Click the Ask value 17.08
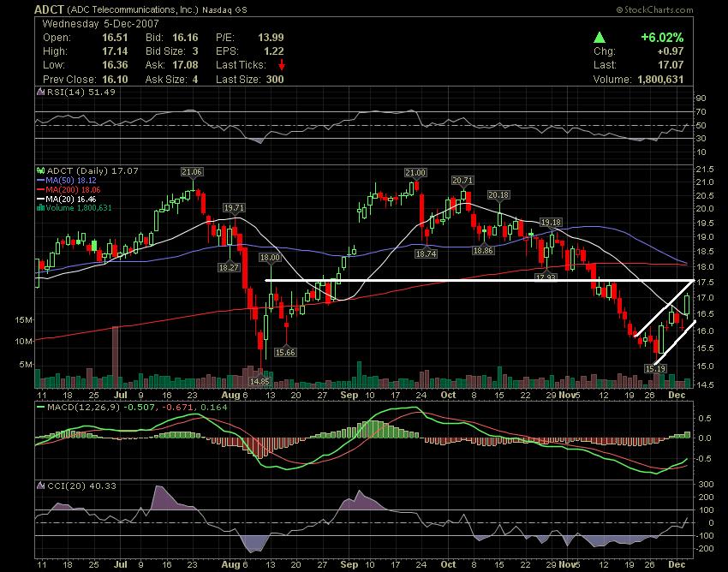The width and height of the screenshot is (728, 572). 185,65
